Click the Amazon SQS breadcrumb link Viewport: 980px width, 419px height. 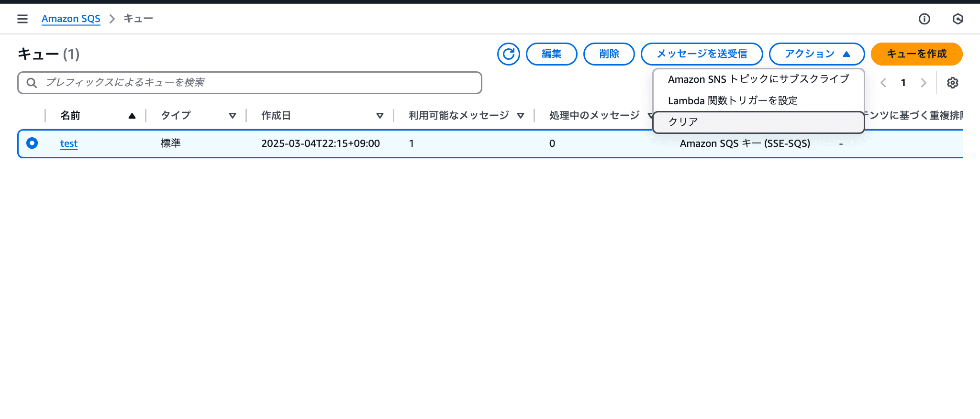pyautogui.click(x=71, y=19)
